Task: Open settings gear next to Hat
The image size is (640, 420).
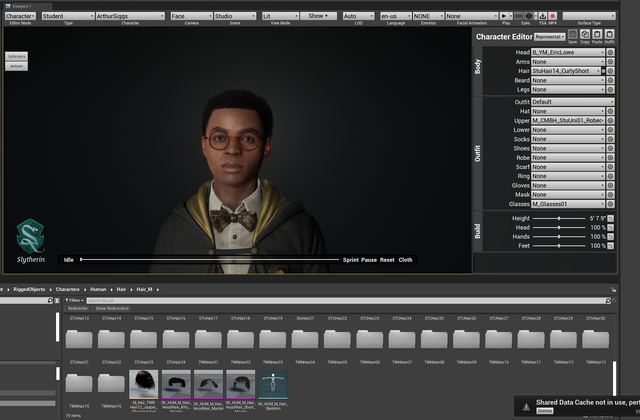Action: click(610, 111)
